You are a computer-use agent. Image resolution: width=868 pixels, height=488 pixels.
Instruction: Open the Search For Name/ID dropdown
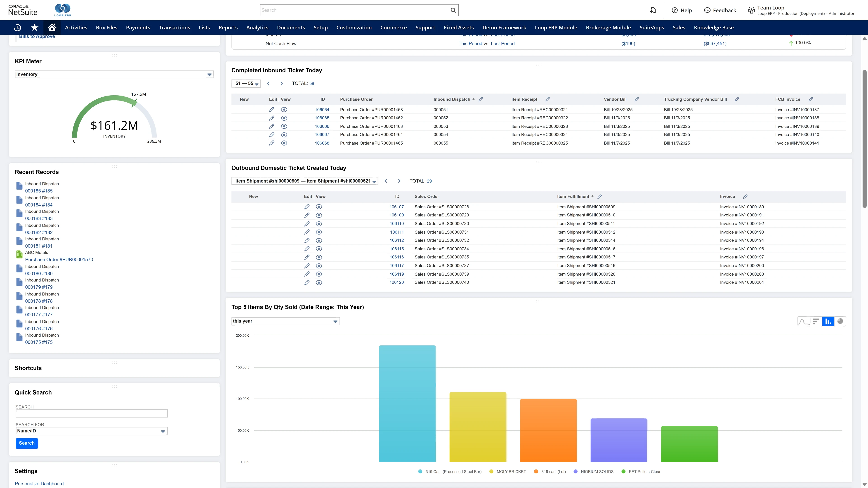pos(91,431)
